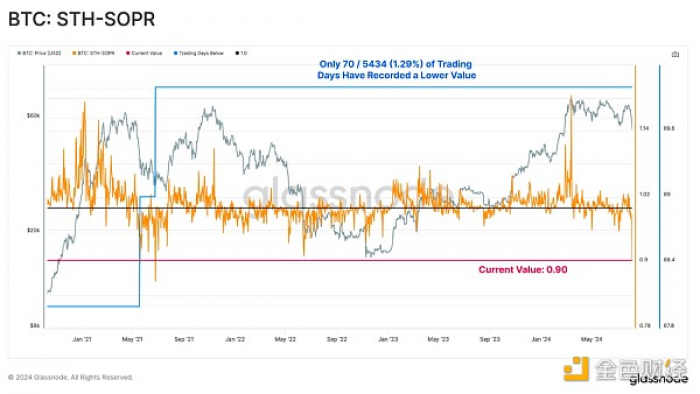Click the pink Current Value legend dot
700x394 pixels.
click(x=128, y=53)
